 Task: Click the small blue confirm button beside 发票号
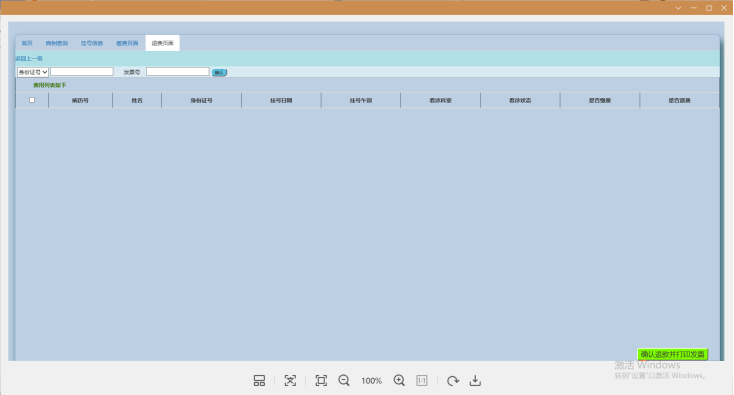(219, 73)
